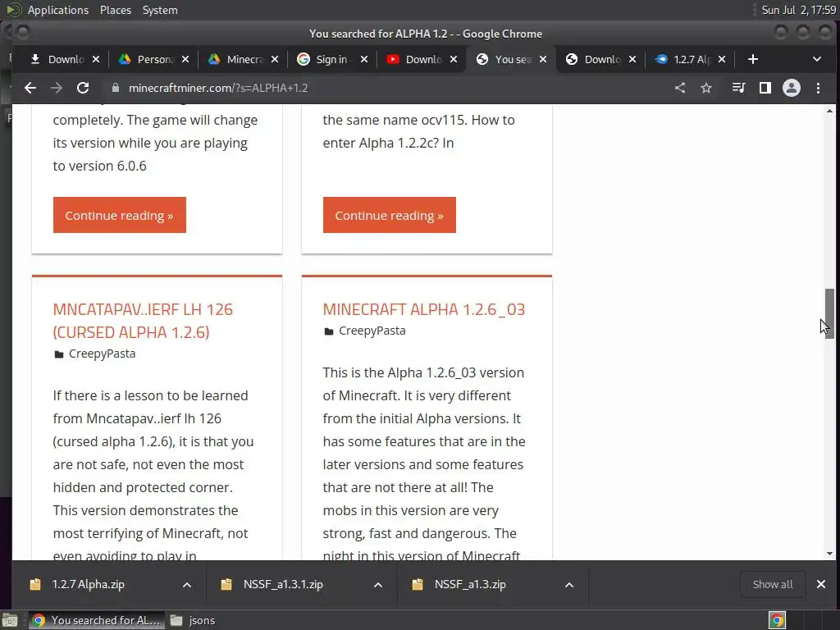Switch to Downlo tab with globe icon
Screen dimensions: 840x630
point(600,59)
